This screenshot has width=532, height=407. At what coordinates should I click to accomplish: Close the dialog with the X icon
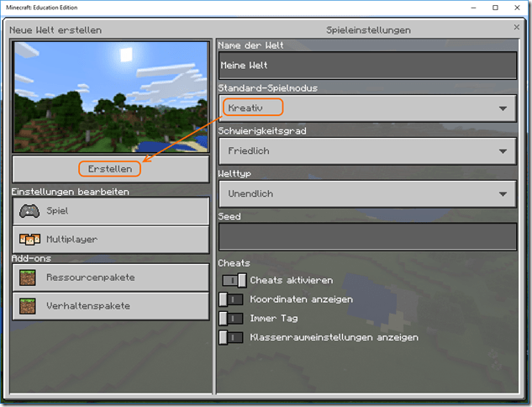click(x=516, y=29)
